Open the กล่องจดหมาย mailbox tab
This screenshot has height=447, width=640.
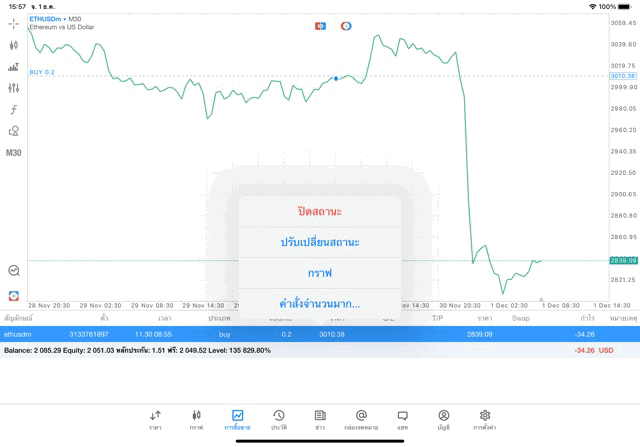pos(361,418)
